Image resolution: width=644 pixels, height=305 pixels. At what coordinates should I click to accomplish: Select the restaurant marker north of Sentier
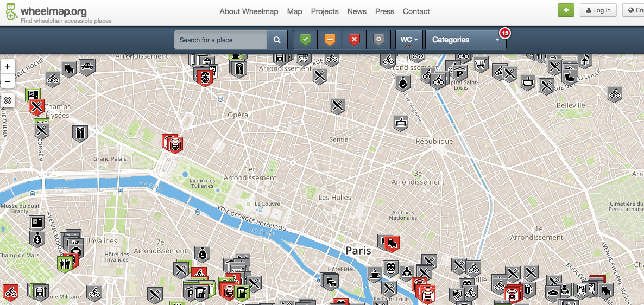coord(338,105)
